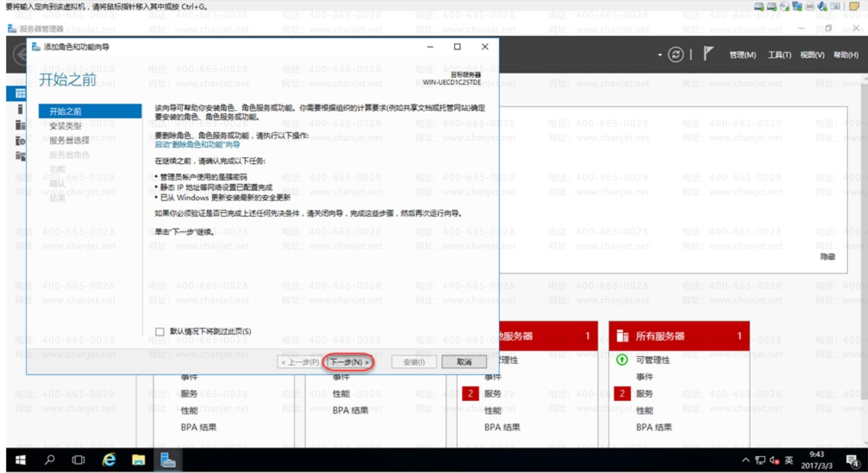Image resolution: width=868 pixels, height=473 pixels.
Task: Open the 帮助(H) menu in Server Manager
Action: [x=846, y=55]
